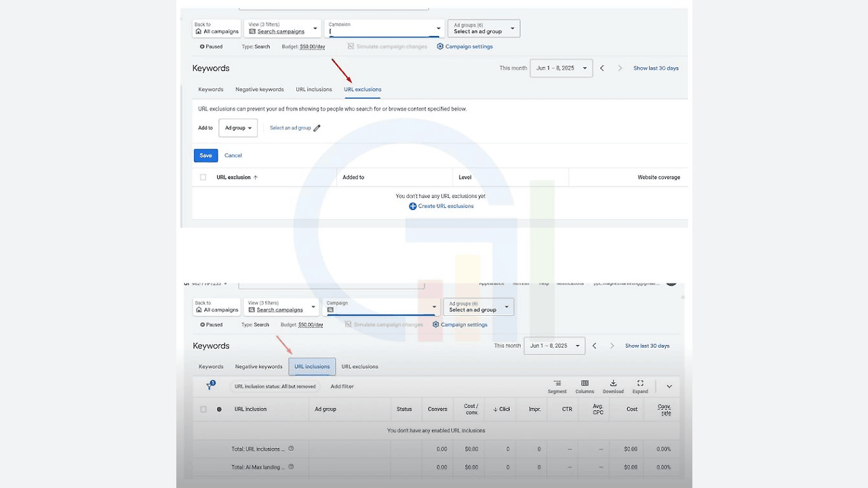Screen dimensions: 868x488
Task: Tick select-all checkbox in URL exclusion table
Action: (203, 178)
